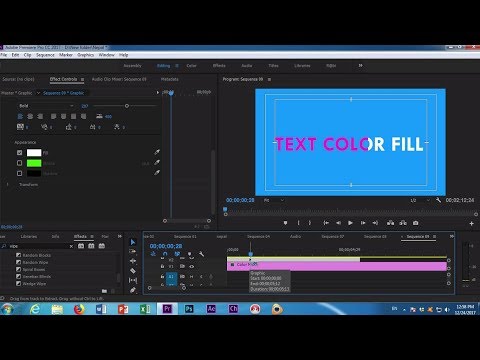Expand the Transform section
480x360 pixels.
pos(8,184)
